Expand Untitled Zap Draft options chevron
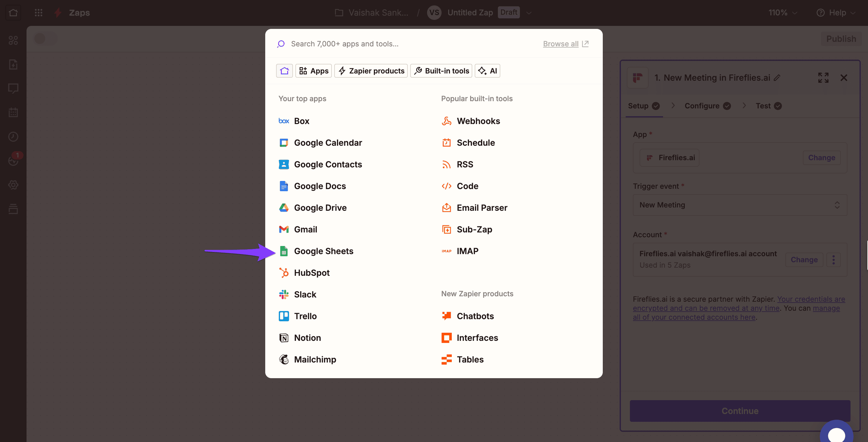 click(x=529, y=13)
